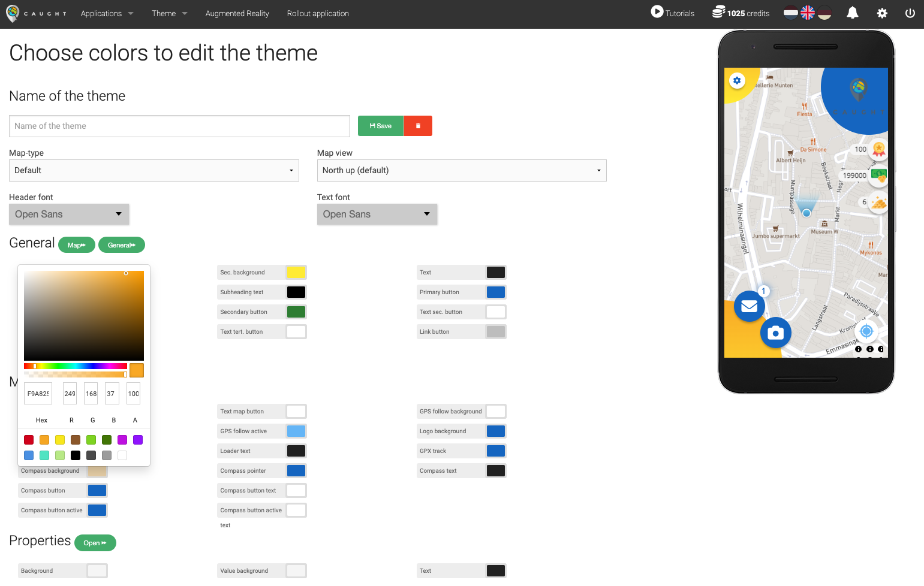Click the Tutorials play icon

657,12
